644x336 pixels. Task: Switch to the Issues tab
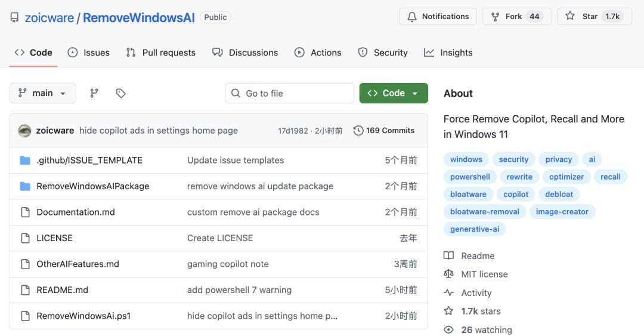(89, 53)
